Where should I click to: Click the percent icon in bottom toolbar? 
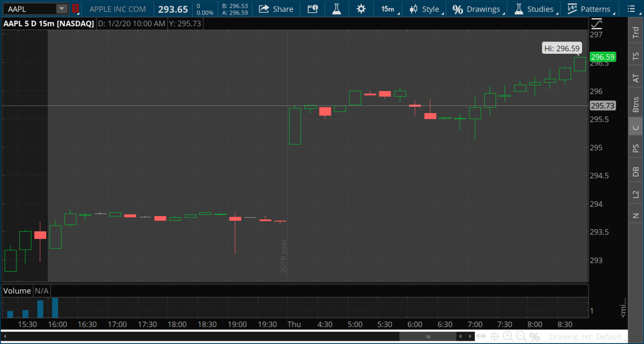[535, 337]
